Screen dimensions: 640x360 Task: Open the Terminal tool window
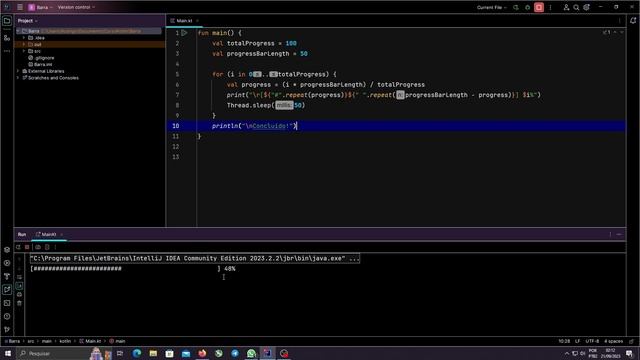pyautogui.click(x=7, y=303)
